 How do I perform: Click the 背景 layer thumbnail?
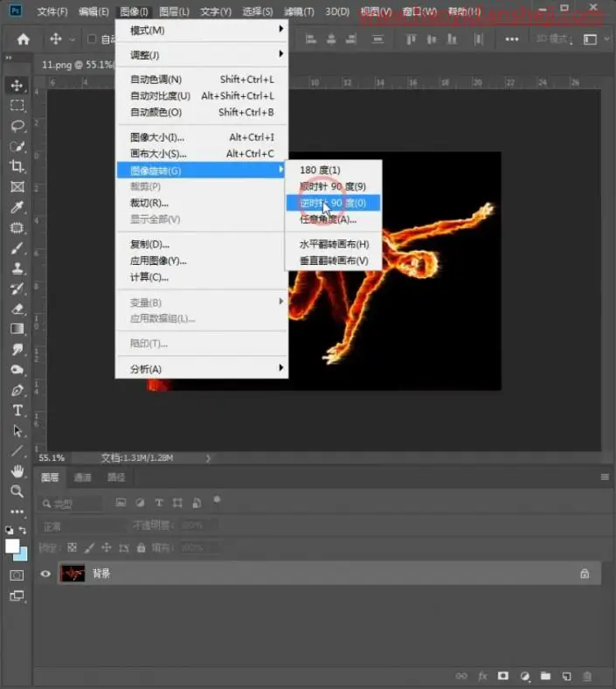tap(73, 574)
